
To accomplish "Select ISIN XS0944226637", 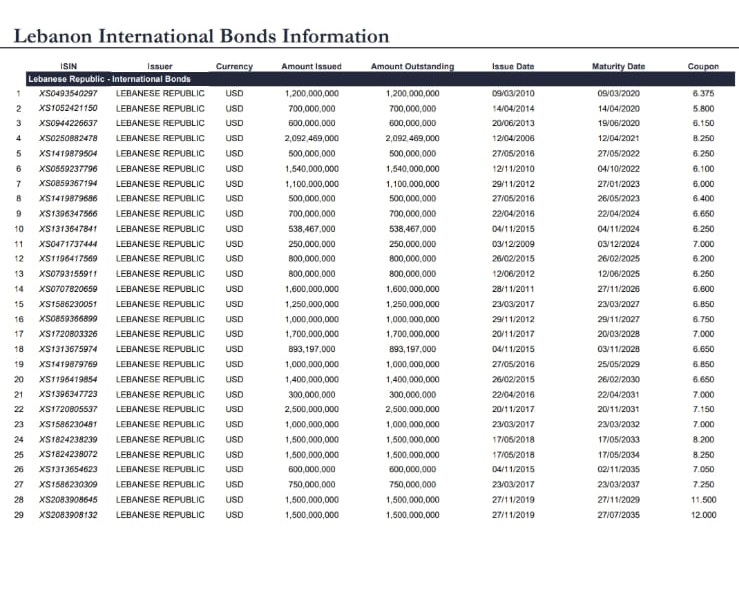I will 68,123.
